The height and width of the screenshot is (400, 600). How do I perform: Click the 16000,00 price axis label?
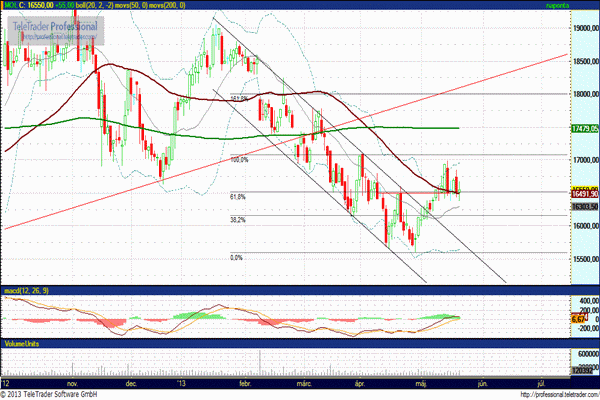click(586, 226)
